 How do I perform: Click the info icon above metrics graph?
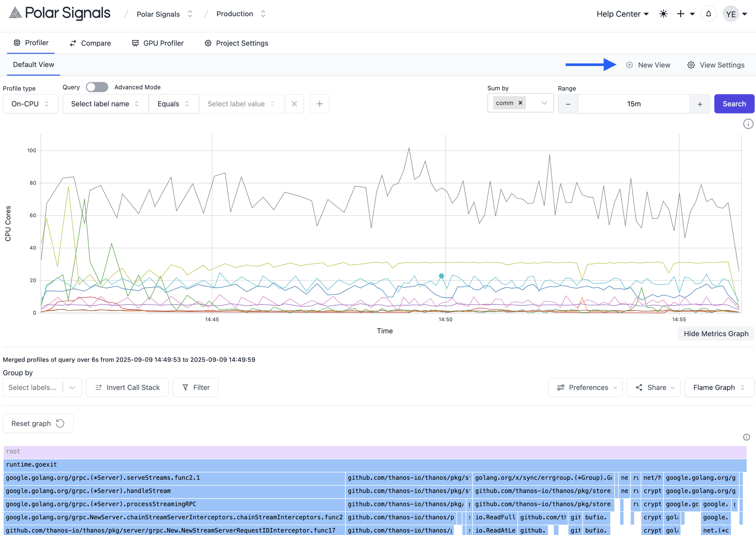[x=748, y=124]
